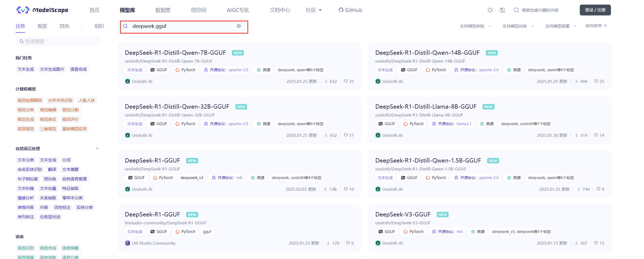This screenshot has width=644, height=259.
Task: Click PyTorch tag on Llama-8B card
Action: 413,124
